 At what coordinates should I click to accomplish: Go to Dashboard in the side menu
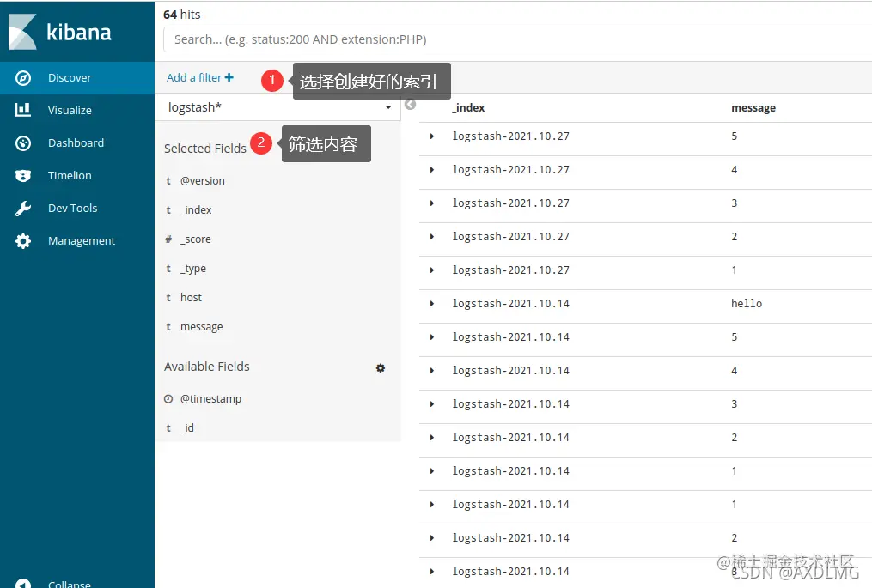[x=77, y=142]
